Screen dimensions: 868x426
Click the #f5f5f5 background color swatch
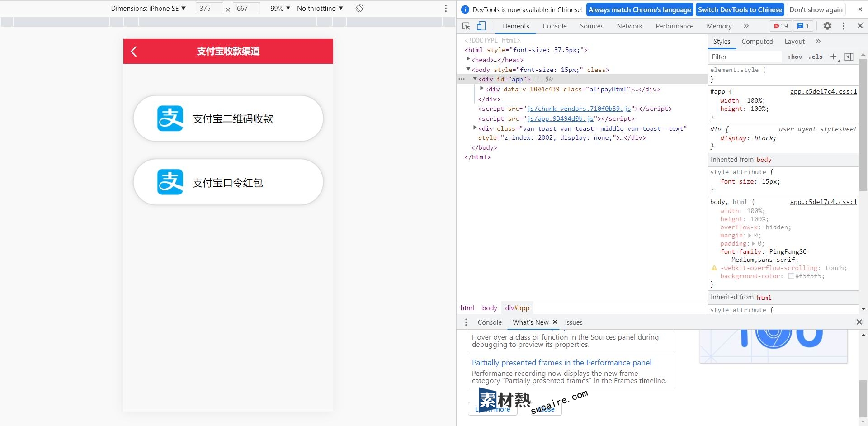point(791,276)
